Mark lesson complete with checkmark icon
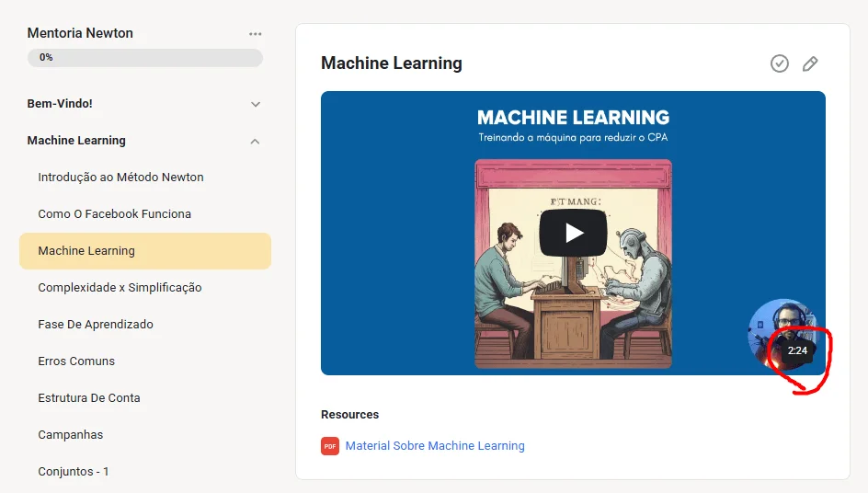 pos(780,63)
